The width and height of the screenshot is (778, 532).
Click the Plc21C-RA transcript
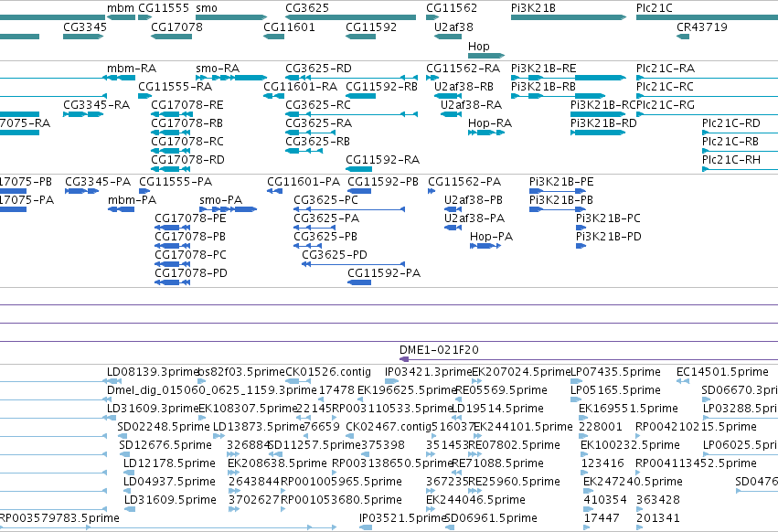(x=707, y=78)
